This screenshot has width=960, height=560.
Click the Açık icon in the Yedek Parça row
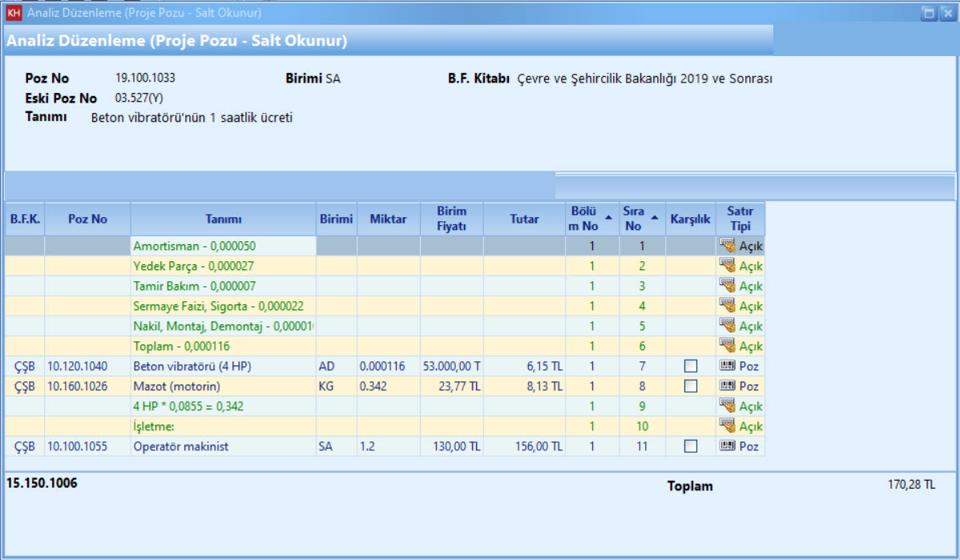(728, 266)
